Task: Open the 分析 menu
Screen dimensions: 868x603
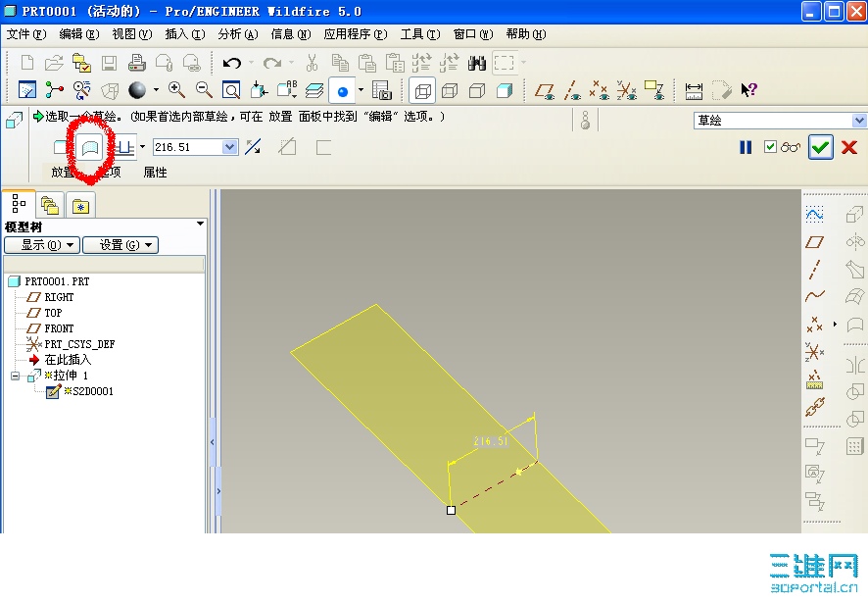Action: coord(238,34)
